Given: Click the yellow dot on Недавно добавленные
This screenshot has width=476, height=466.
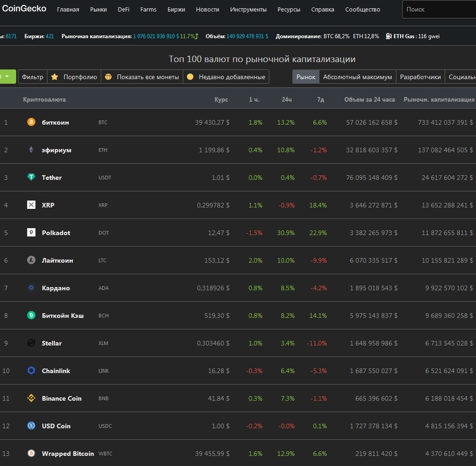Looking at the screenshot, I should click(190, 77).
